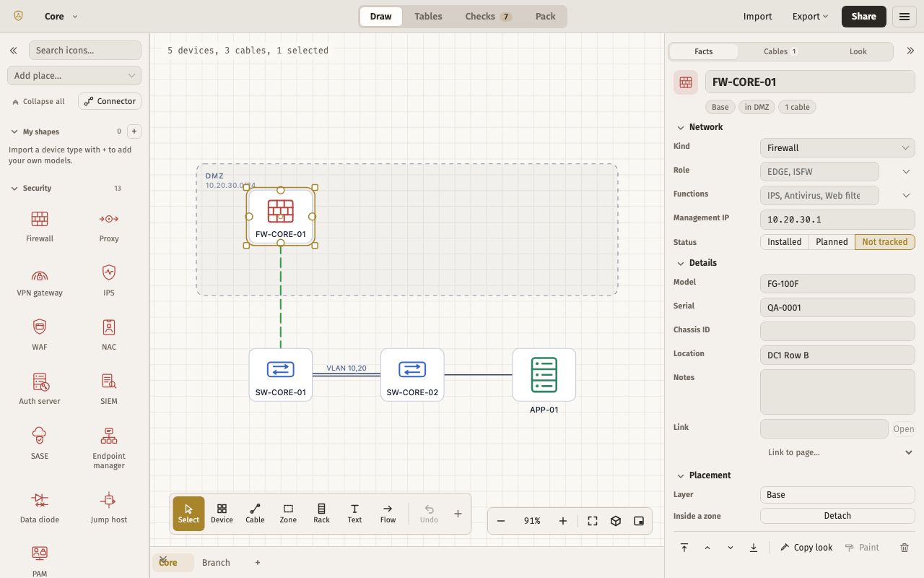Open the Import option
The height and width of the screenshot is (578, 924).
(758, 17)
